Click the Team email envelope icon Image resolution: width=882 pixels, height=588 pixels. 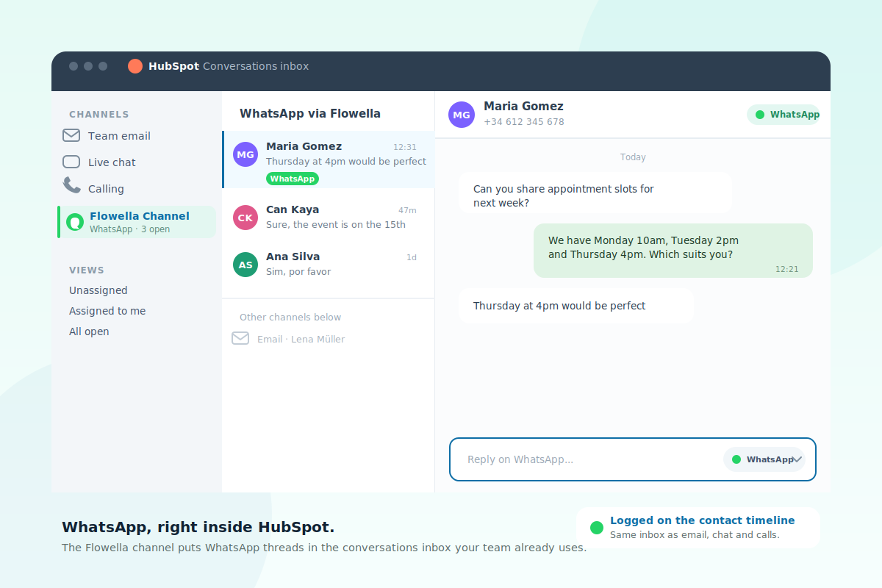click(71, 135)
